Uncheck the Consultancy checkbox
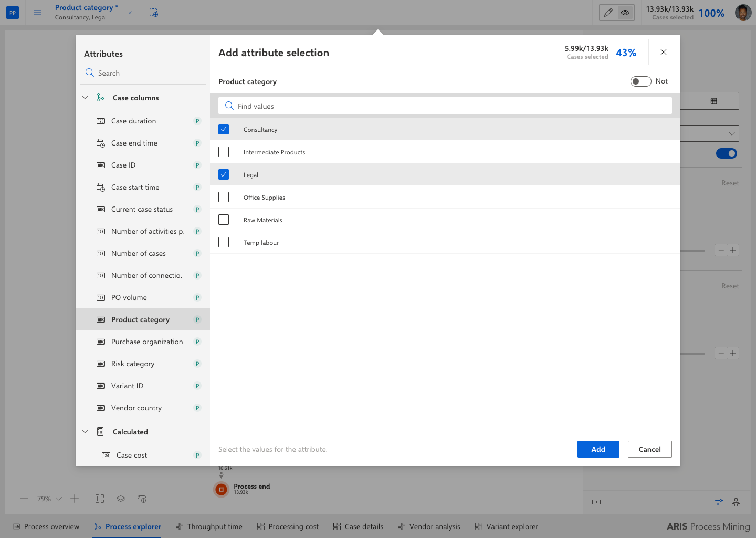Image resolution: width=756 pixels, height=538 pixels. pyautogui.click(x=224, y=129)
